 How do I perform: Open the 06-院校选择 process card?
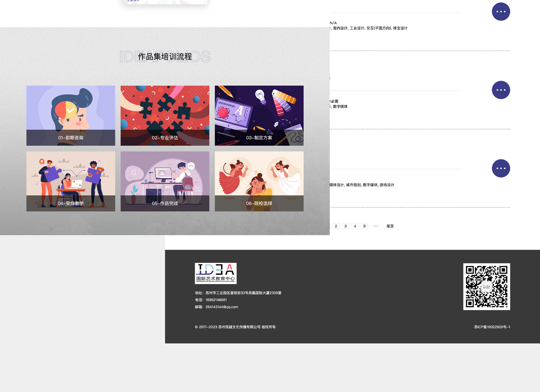click(x=259, y=181)
